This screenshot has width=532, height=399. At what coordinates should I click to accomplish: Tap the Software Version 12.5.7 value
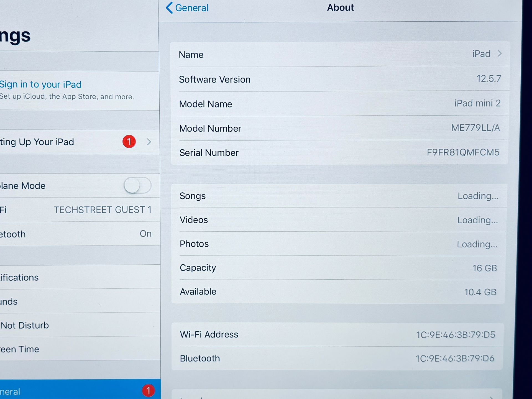tap(488, 78)
